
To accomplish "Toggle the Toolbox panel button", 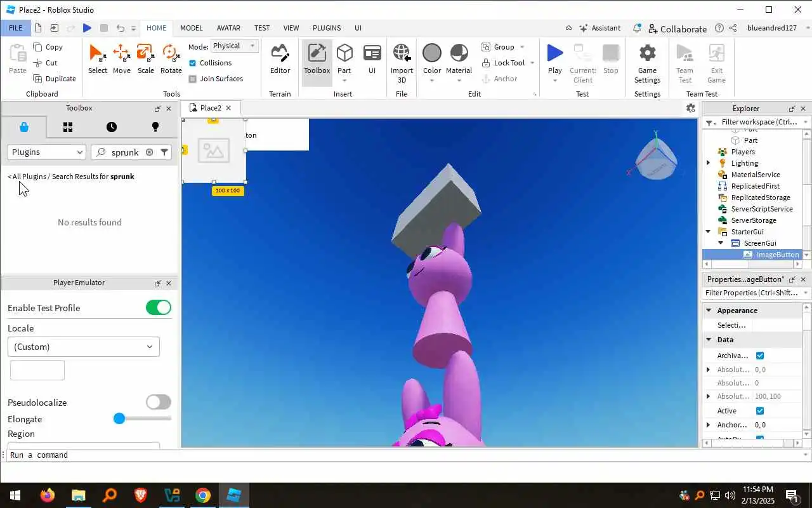I will [317, 63].
